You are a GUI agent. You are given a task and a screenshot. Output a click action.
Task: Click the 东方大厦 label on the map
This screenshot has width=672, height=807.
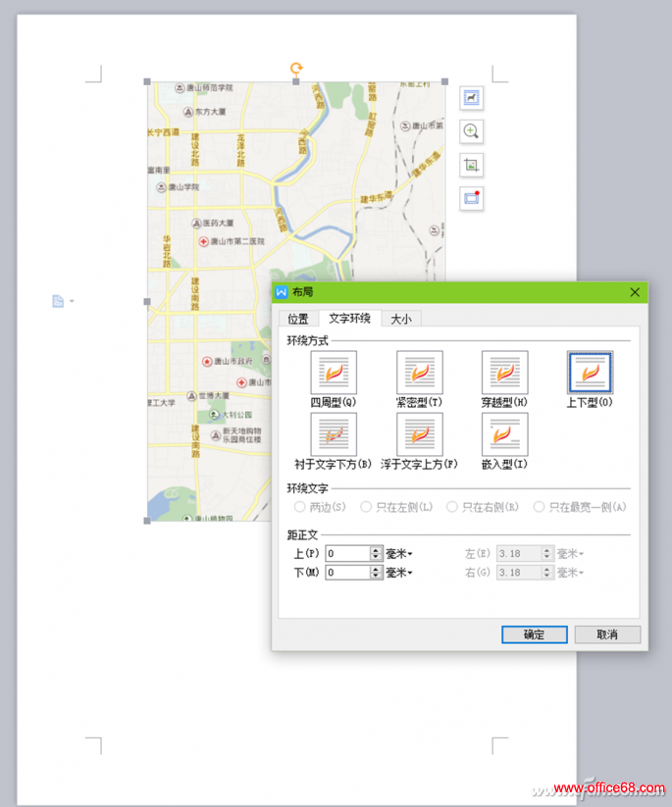point(210,112)
